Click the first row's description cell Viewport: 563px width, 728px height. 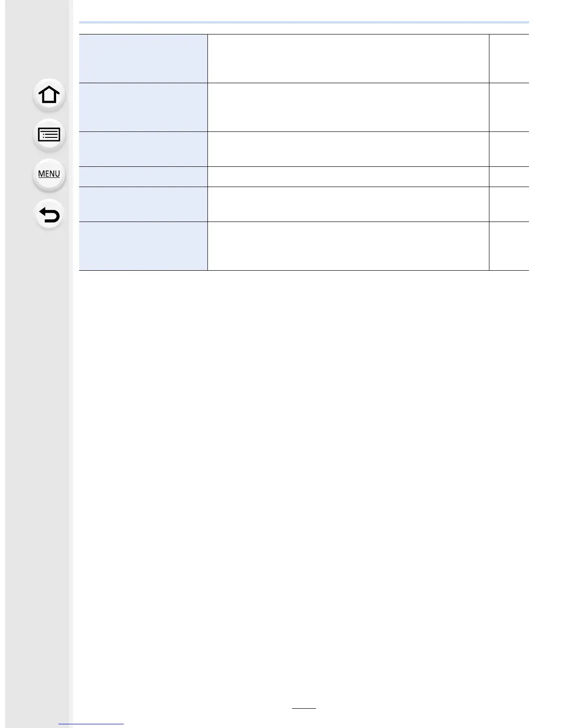(348, 58)
